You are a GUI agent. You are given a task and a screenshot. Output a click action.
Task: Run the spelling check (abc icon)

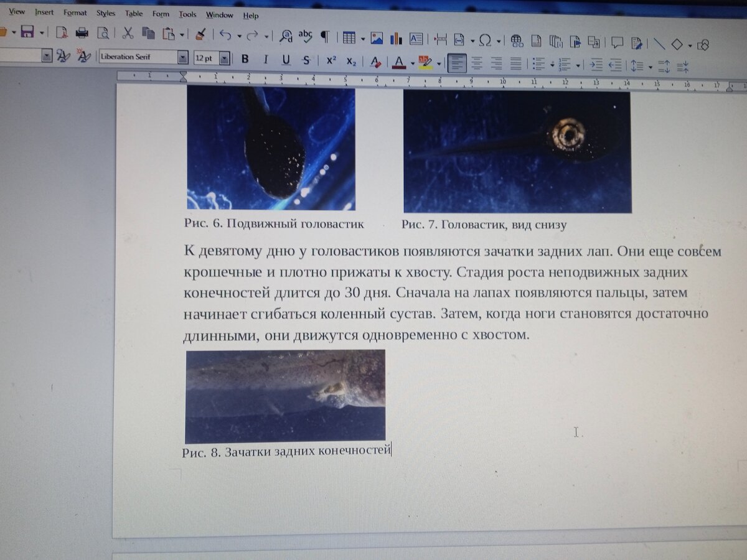tap(305, 35)
